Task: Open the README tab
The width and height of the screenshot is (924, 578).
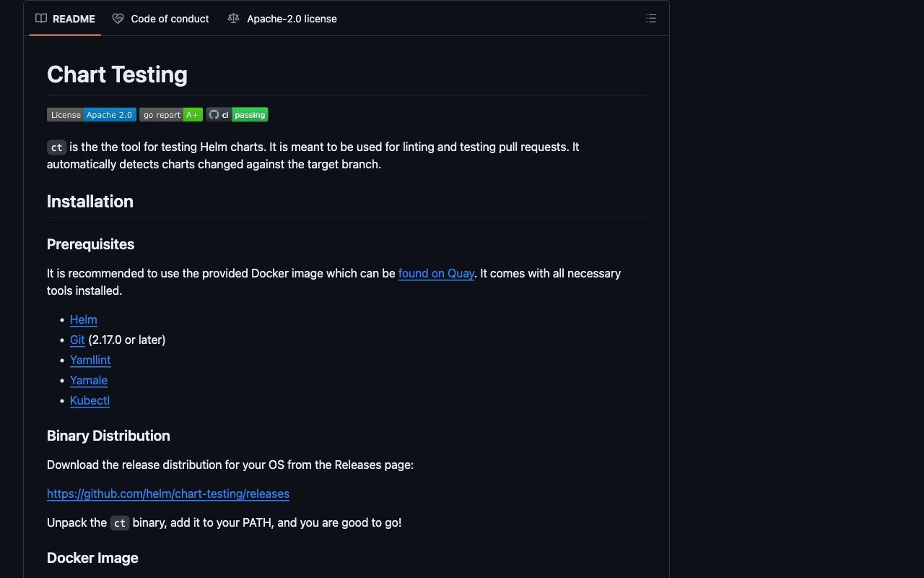Action: tap(65, 19)
